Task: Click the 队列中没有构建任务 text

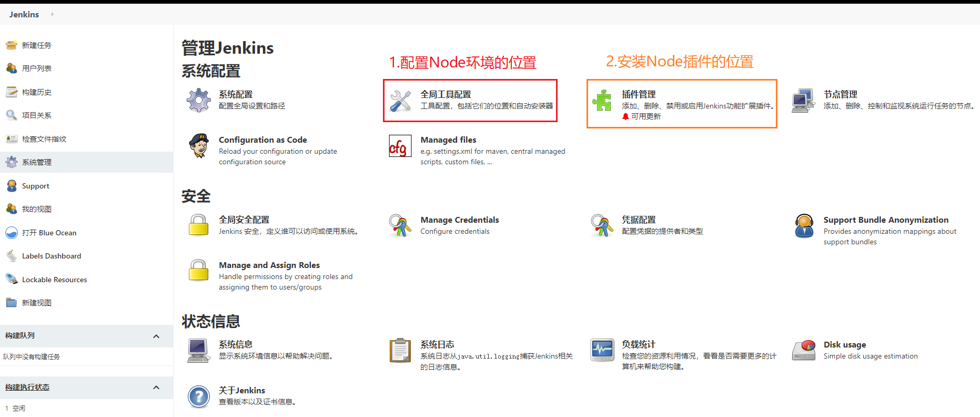Action: pyautogui.click(x=32, y=357)
